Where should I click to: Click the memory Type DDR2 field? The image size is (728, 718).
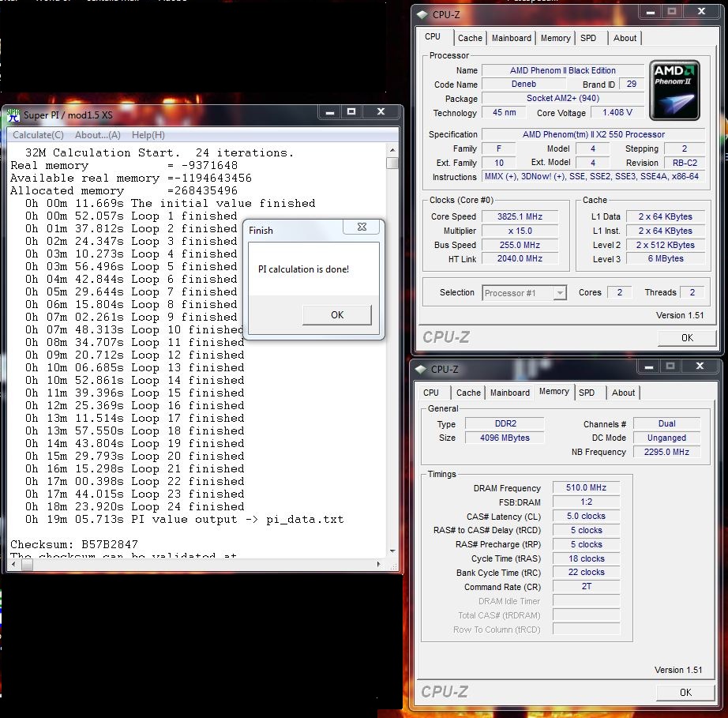click(505, 423)
